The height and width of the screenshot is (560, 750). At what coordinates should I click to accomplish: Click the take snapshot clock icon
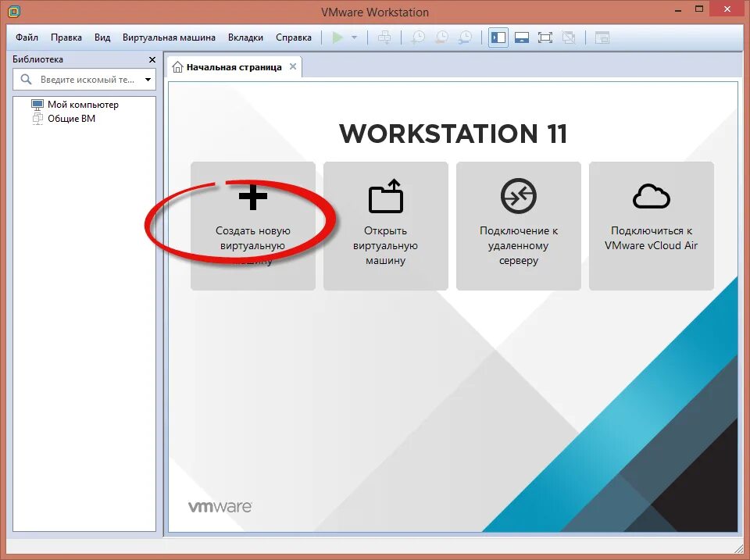418,37
